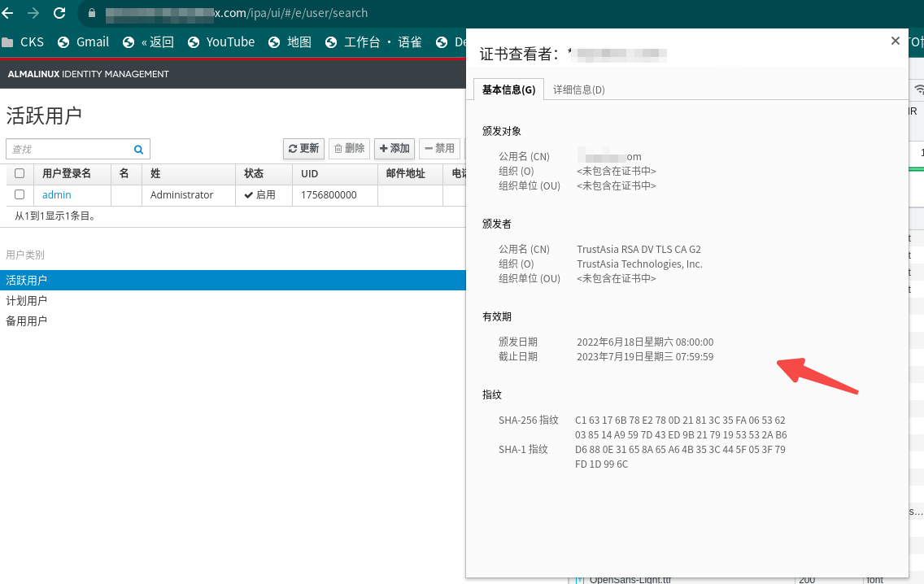924x584 pixels.
Task: Click the first SHA-1 fingerprint line starting D6 88 0E 31
Action: [680, 449]
